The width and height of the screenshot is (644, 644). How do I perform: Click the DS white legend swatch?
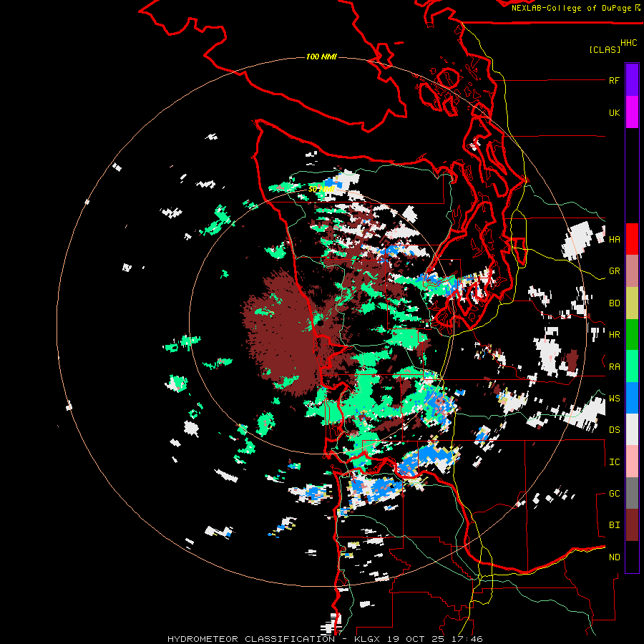tap(632, 429)
